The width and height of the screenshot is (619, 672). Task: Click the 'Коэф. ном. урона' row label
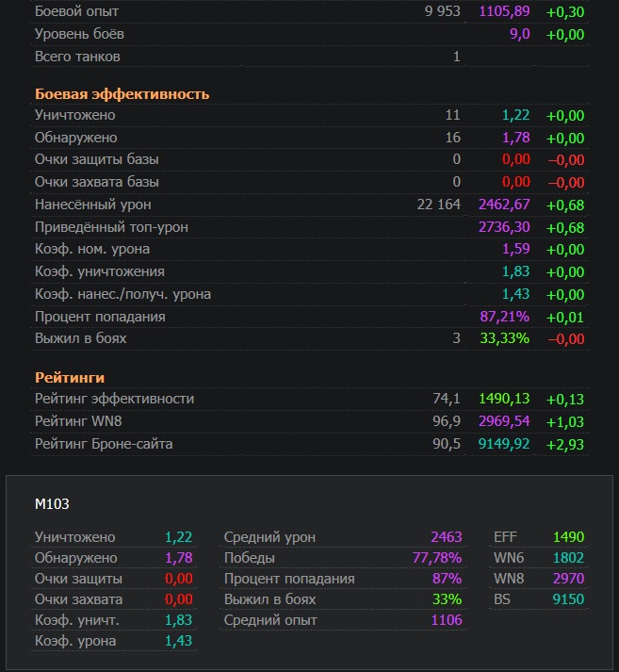coord(91,250)
